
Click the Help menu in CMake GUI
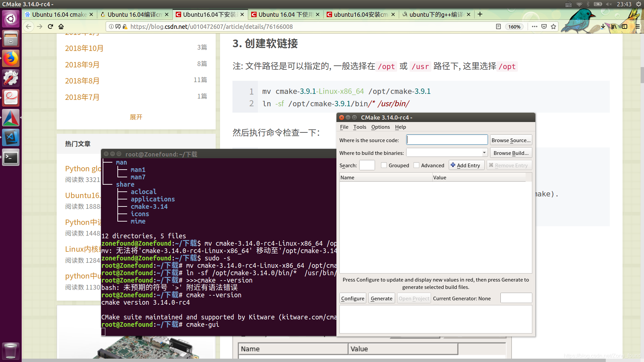click(x=400, y=127)
